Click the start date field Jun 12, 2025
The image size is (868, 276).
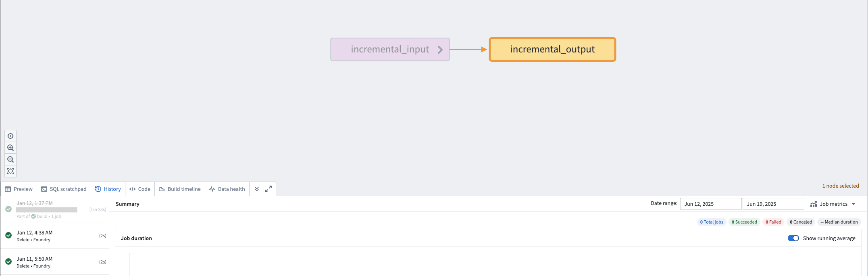coord(710,204)
